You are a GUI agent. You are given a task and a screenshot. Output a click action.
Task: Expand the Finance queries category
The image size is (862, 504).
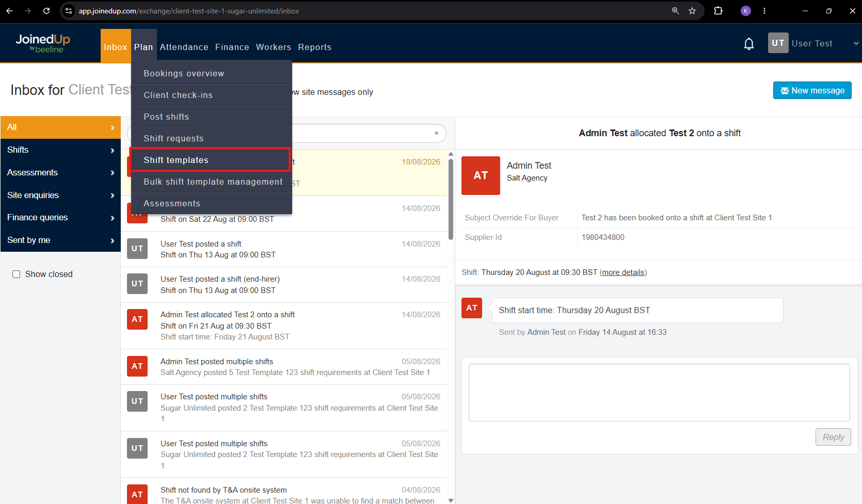[x=60, y=218]
